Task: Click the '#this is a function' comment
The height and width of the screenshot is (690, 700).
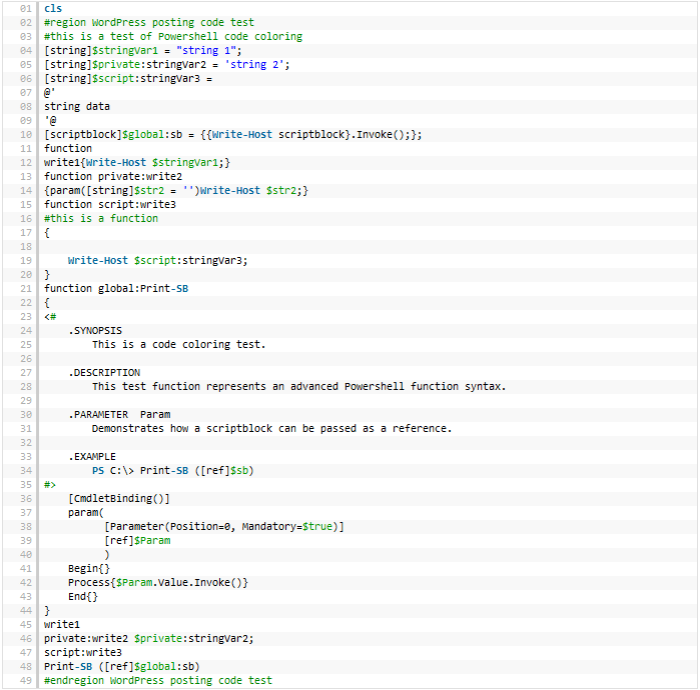Action: (x=101, y=218)
